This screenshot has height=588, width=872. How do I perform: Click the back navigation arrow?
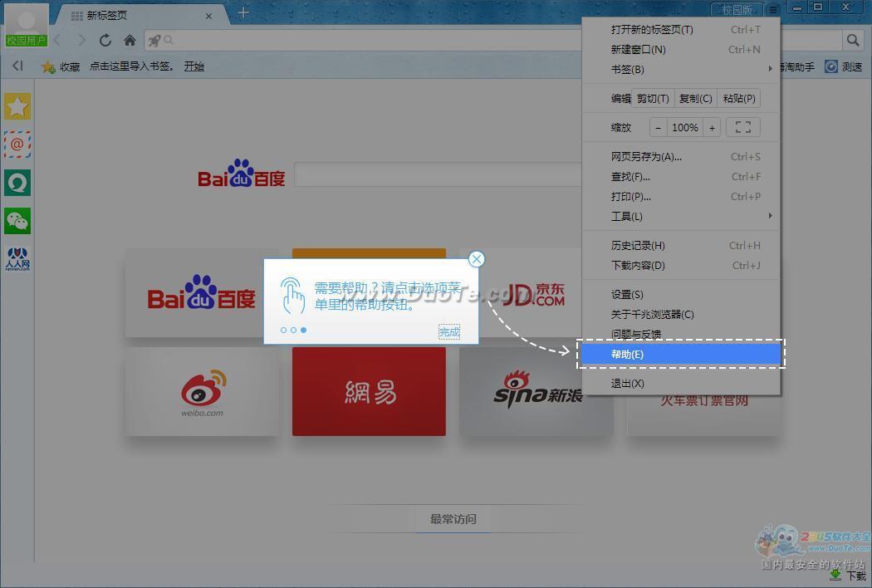pyautogui.click(x=57, y=40)
